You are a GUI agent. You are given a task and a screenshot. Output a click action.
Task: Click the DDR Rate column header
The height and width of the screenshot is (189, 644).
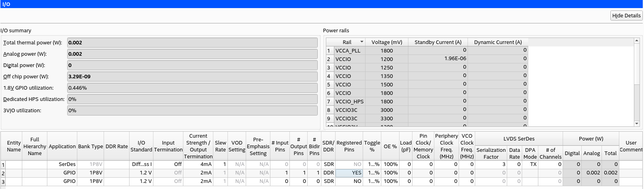click(117, 146)
